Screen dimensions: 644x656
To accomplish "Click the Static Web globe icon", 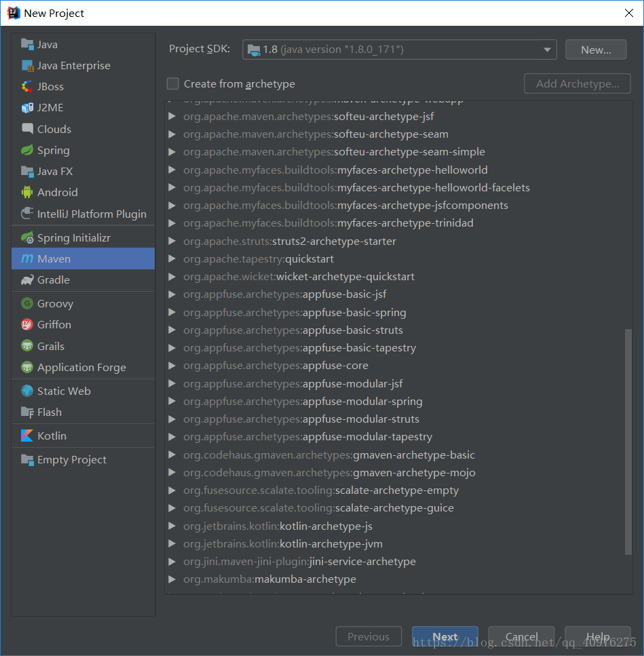I will click(x=27, y=391).
